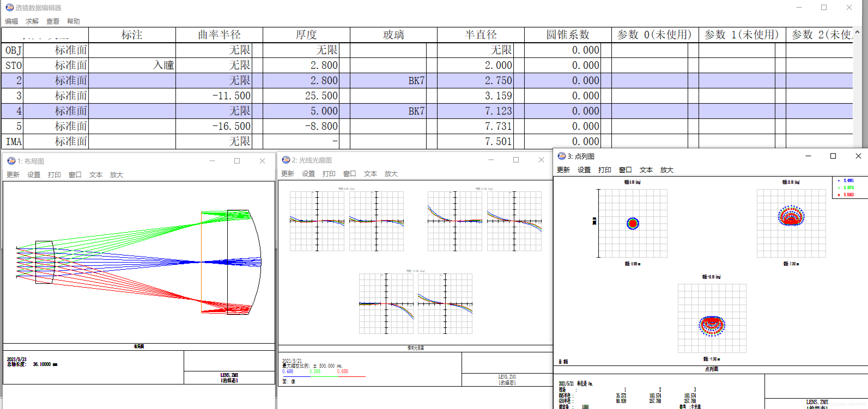Click 文本 in the Spot Diagram window
Image resolution: width=868 pixels, height=409 pixels.
coord(646,170)
